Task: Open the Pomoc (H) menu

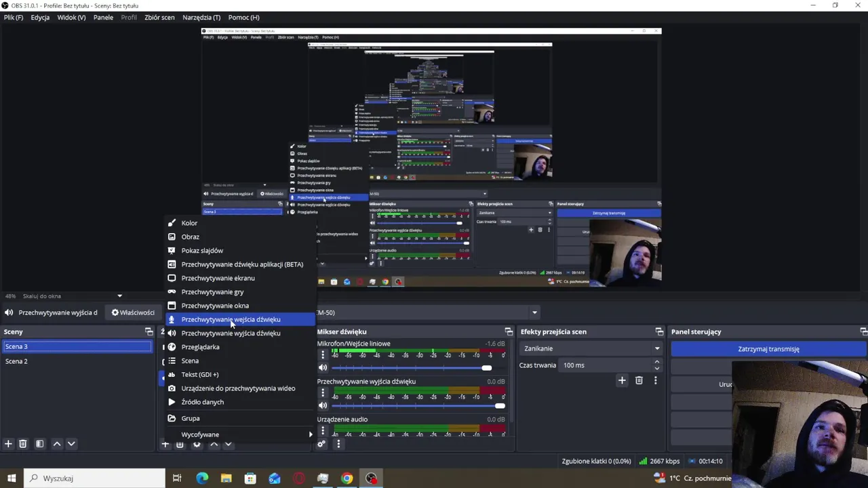Action: point(244,18)
